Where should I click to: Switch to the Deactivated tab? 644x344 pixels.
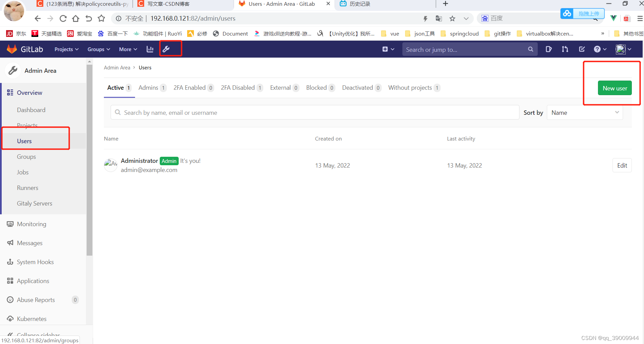[x=362, y=88]
